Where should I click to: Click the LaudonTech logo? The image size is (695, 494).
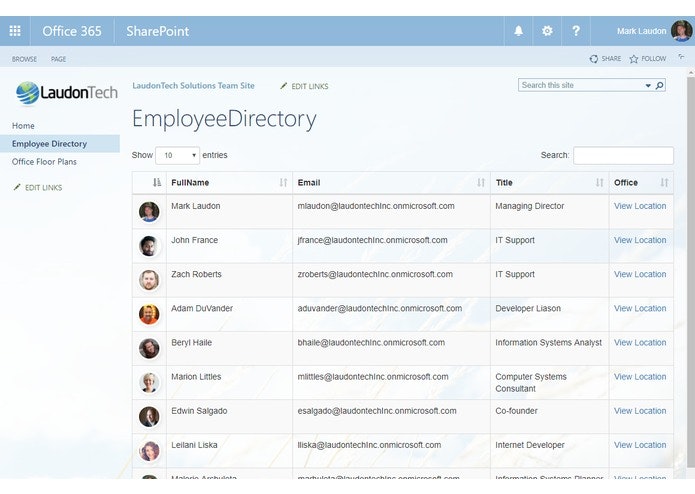pos(66,93)
